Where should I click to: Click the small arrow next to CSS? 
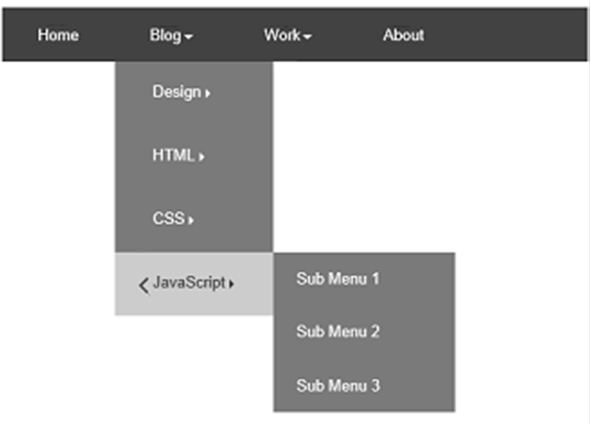(x=191, y=220)
